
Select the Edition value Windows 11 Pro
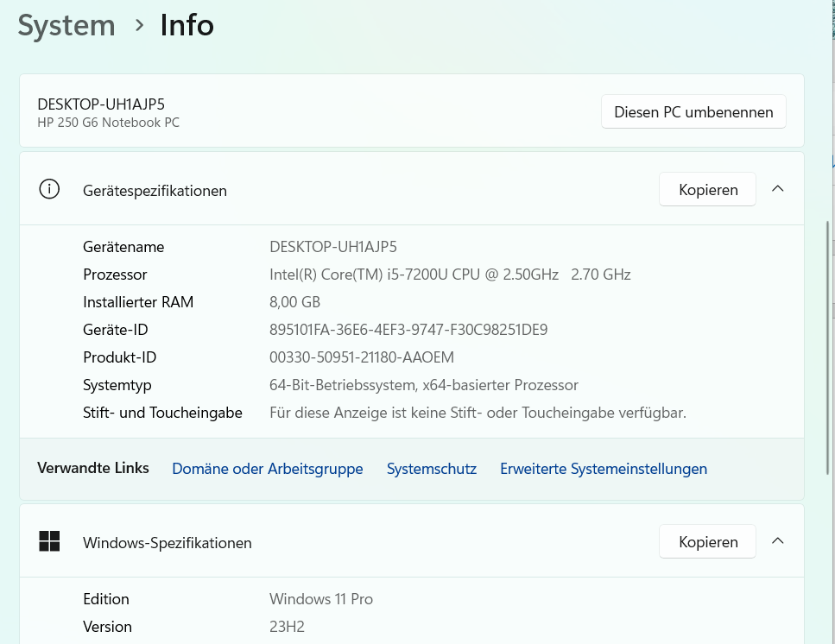pyautogui.click(x=321, y=599)
